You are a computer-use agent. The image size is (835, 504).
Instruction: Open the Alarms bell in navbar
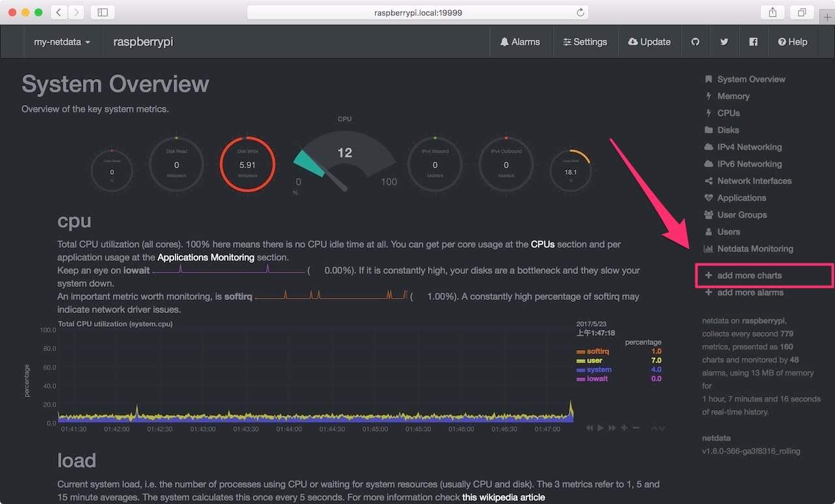(x=520, y=42)
